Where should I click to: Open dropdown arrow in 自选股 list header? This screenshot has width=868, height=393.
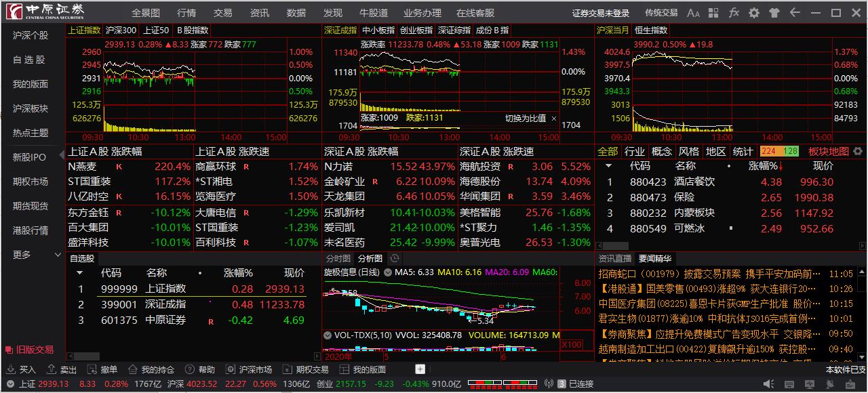79,273
